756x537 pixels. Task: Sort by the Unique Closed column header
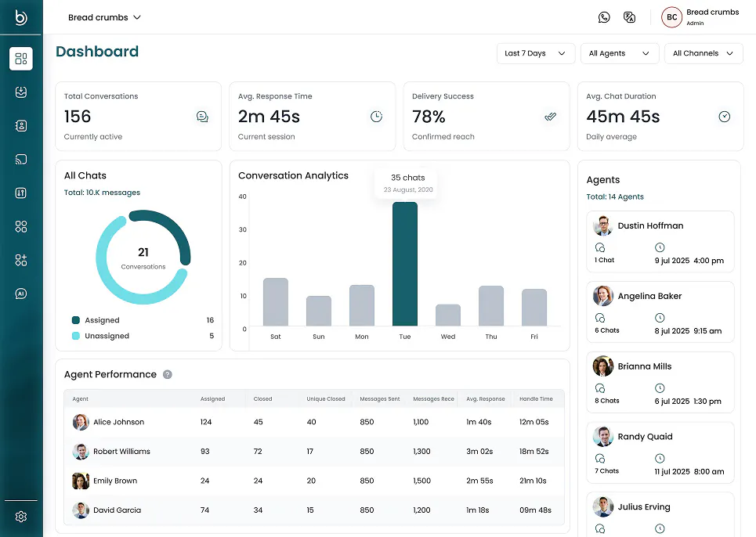pos(326,398)
